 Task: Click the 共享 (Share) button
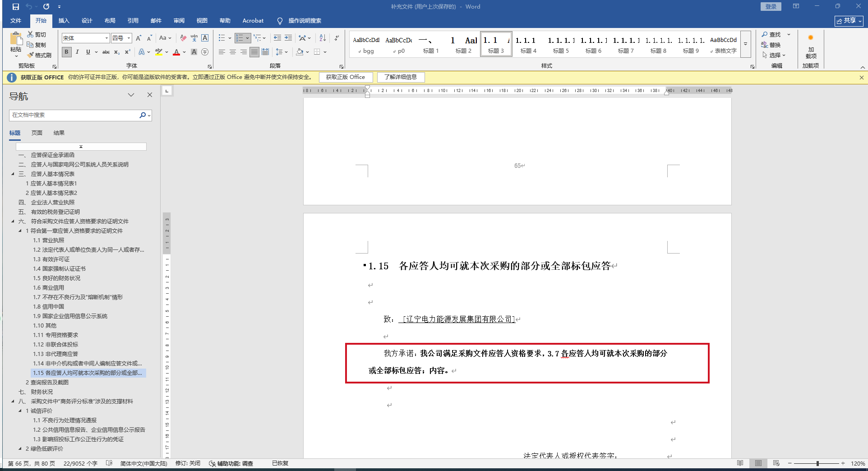click(x=849, y=21)
